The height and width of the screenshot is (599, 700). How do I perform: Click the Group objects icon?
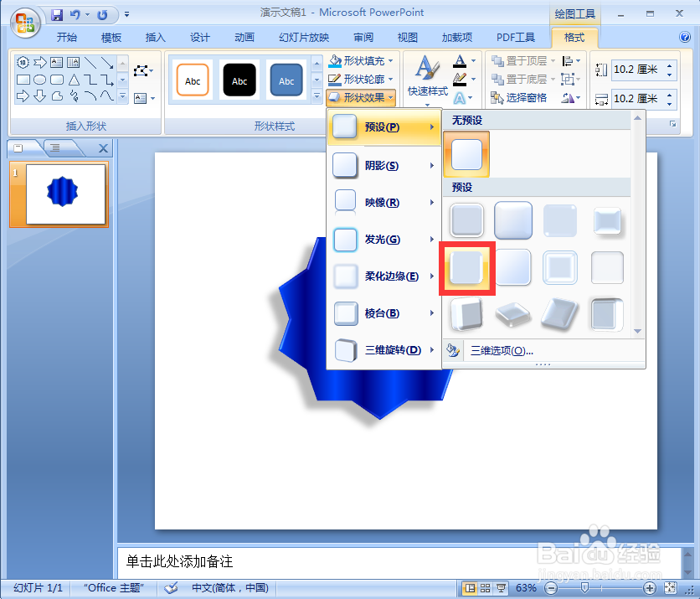coord(568,79)
